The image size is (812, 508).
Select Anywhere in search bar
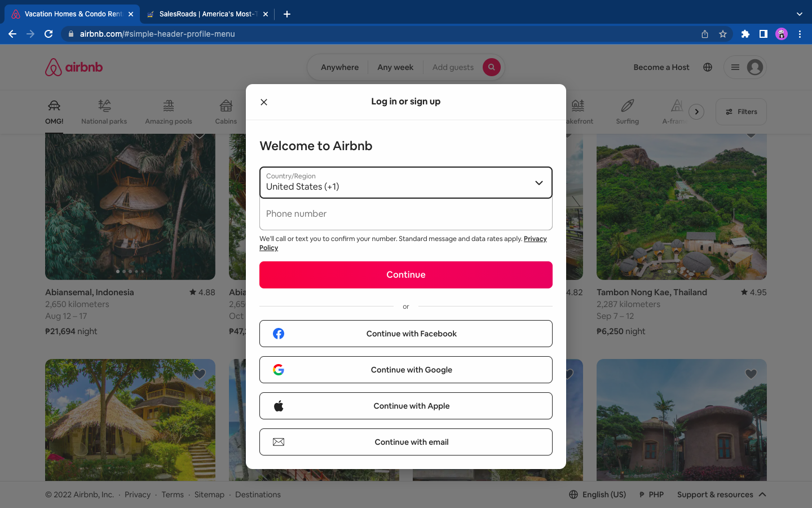point(339,67)
